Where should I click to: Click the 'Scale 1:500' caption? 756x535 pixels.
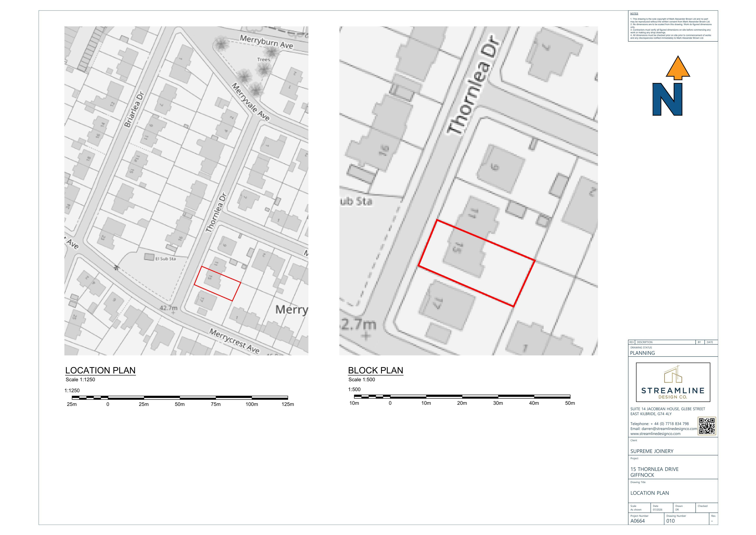[x=362, y=379]
